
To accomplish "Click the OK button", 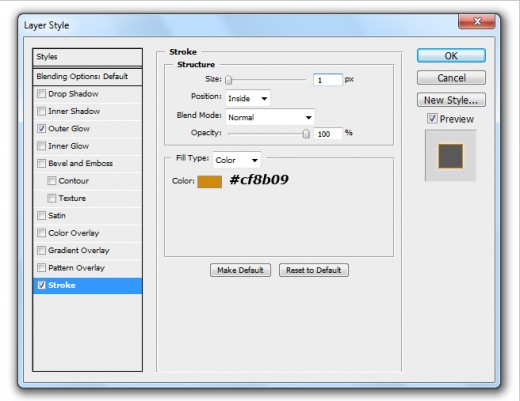I will click(451, 56).
